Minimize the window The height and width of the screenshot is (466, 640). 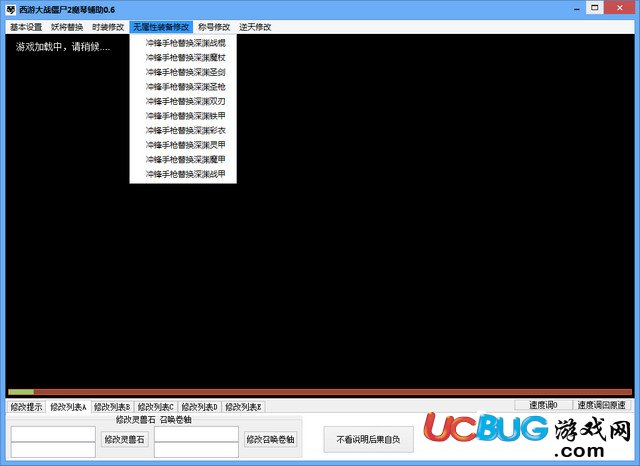click(577, 9)
